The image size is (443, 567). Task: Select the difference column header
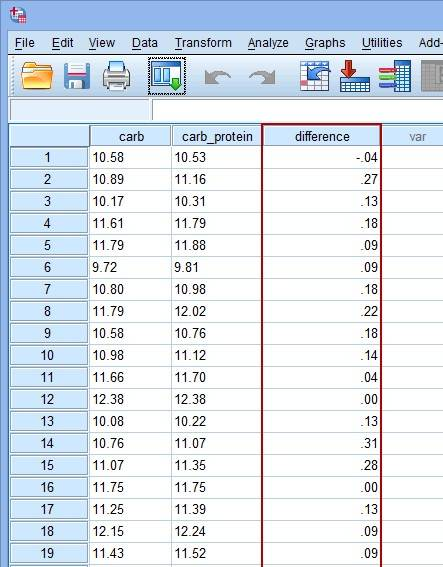322,136
